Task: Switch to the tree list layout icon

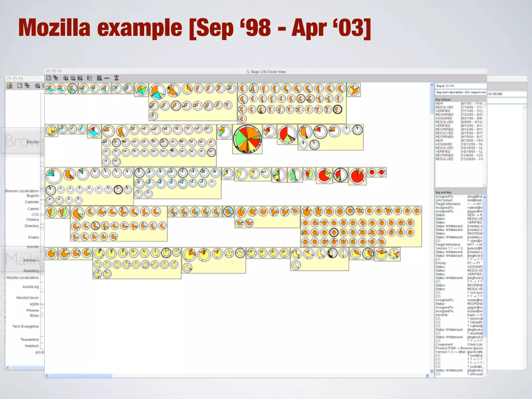Action: [x=90, y=78]
